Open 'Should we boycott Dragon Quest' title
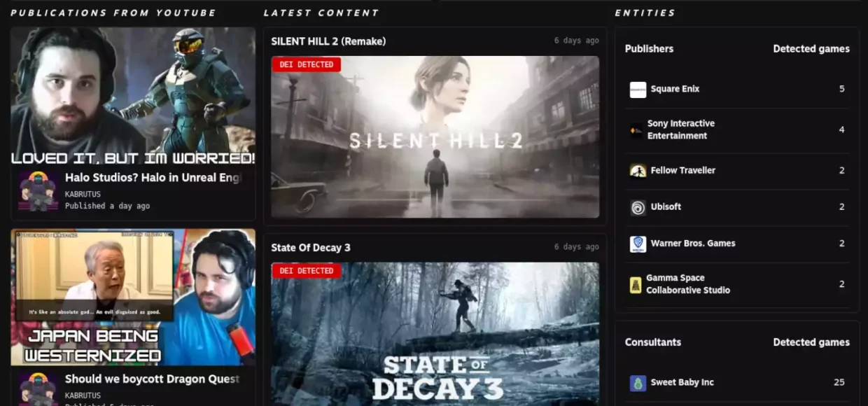This screenshot has width=868, height=406. pyautogui.click(x=153, y=379)
